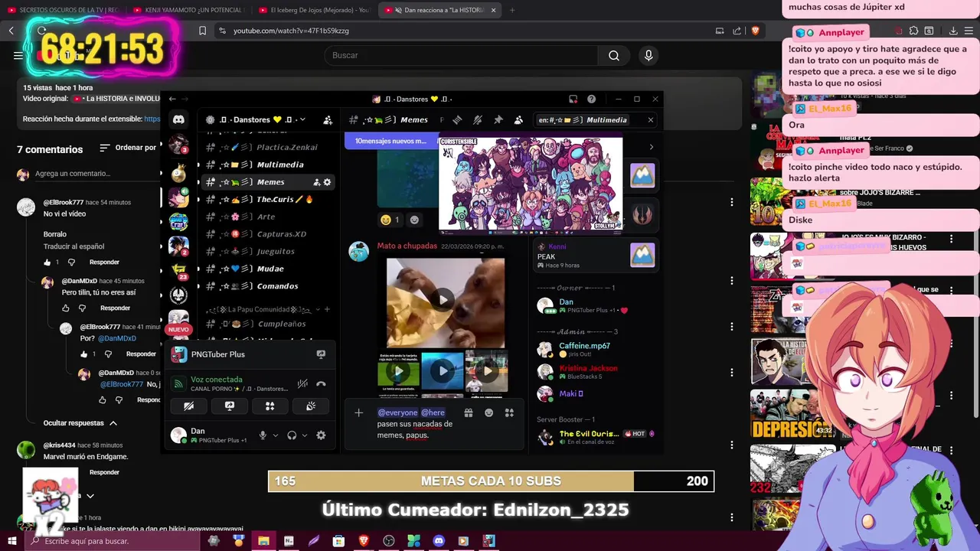Edit Memes channel gear icon
The height and width of the screenshot is (551, 980).
tap(327, 182)
